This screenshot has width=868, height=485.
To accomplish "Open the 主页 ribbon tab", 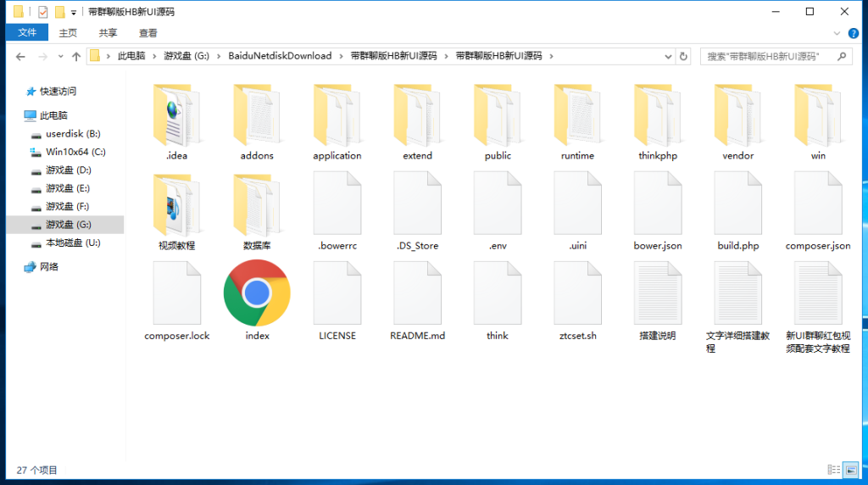I will (68, 33).
